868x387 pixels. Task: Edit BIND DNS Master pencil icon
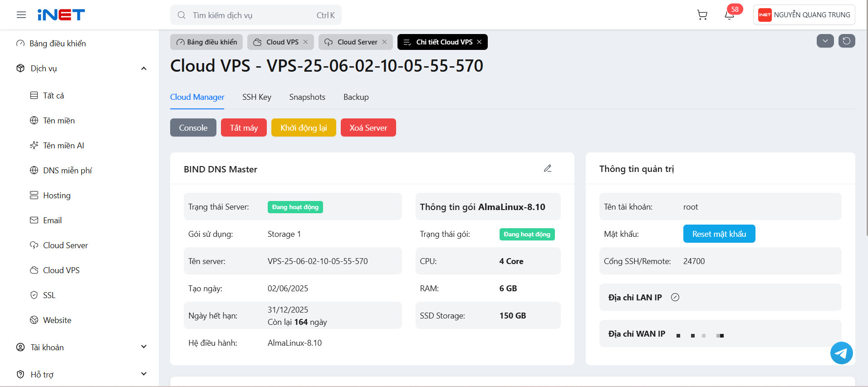[x=548, y=168]
